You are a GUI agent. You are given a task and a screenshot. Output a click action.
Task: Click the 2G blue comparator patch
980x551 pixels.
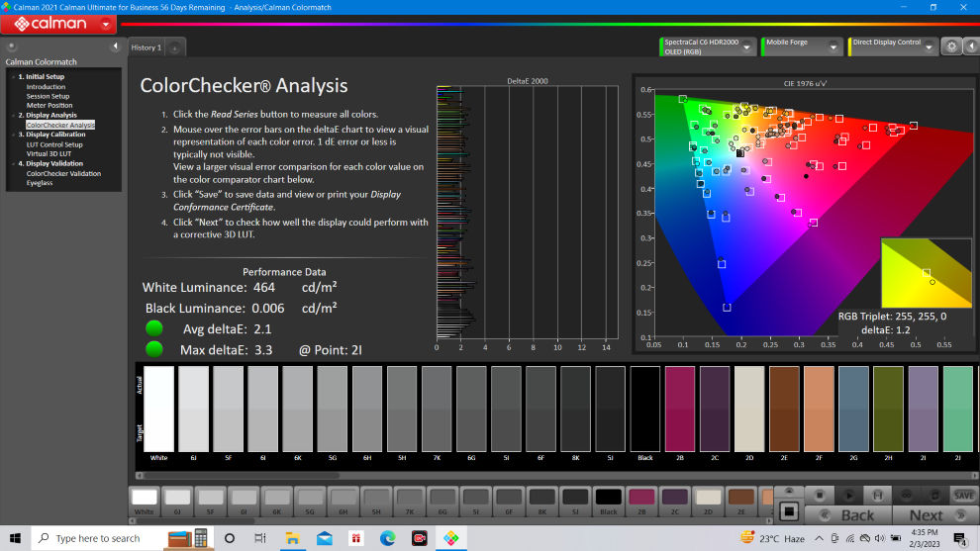point(853,409)
